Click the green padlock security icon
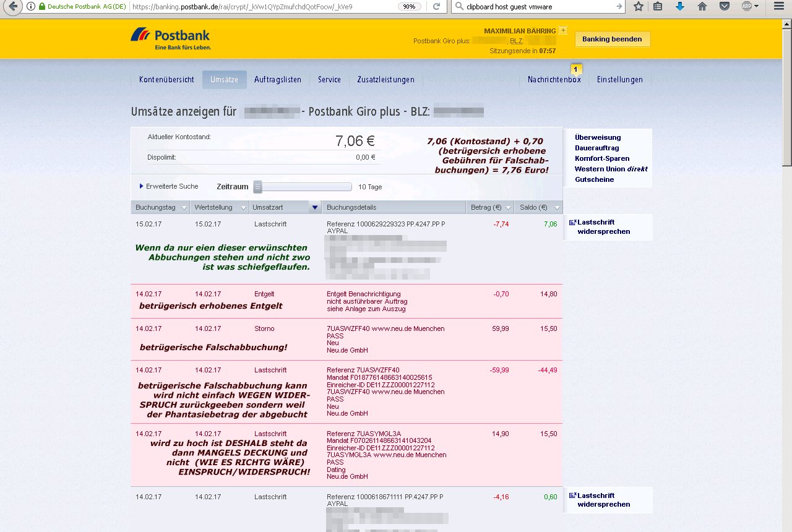Image resolution: width=792 pixels, height=532 pixels. coord(42,7)
